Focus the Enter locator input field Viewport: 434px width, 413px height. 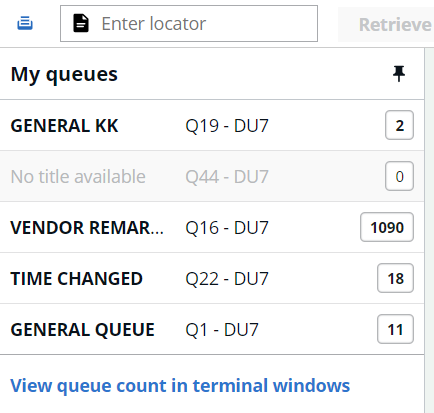[x=189, y=23]
